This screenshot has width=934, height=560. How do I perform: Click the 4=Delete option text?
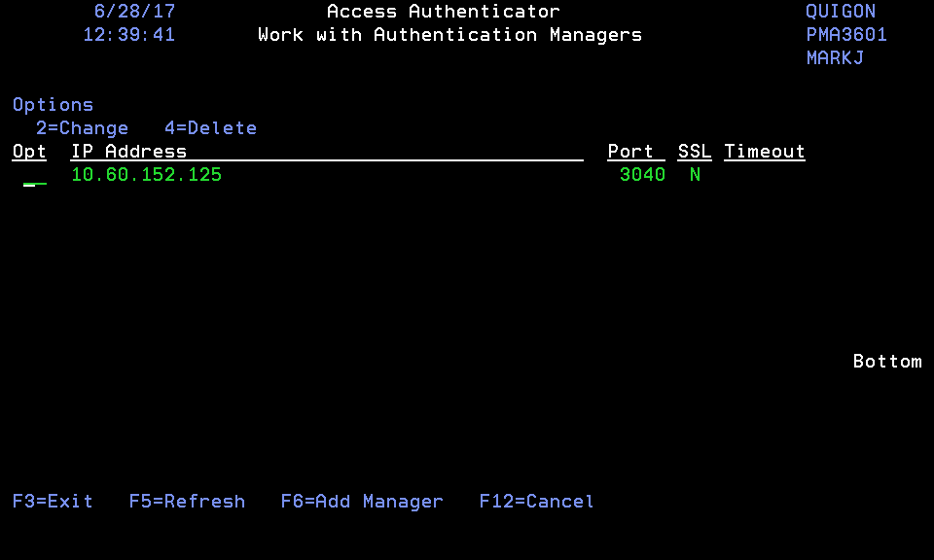(210, 128)
